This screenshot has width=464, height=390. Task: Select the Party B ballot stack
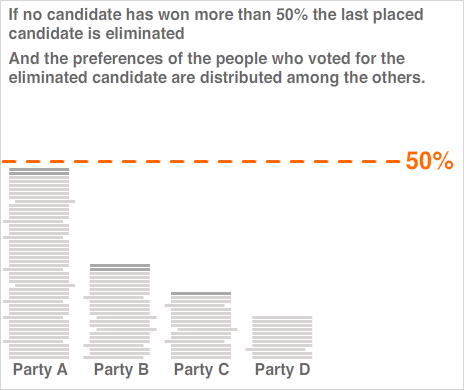(x=120, y=311)
